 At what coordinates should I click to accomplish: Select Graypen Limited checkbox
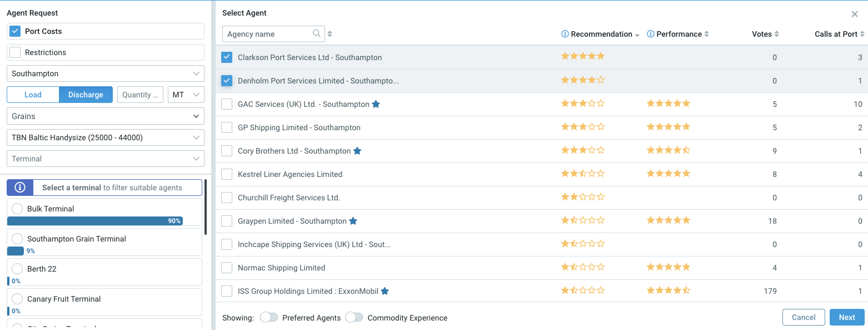pyautogui.click(x=226, y=221)
